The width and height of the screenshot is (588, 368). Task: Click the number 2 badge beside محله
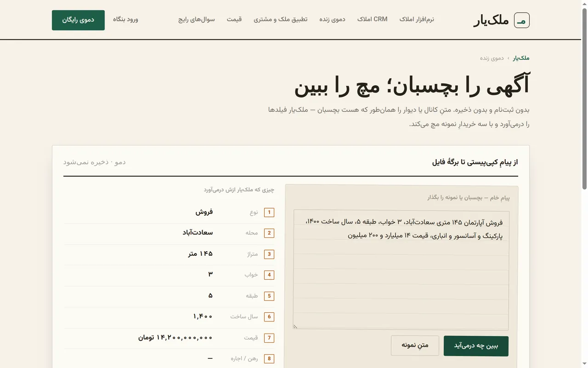[x=269, y=233]
